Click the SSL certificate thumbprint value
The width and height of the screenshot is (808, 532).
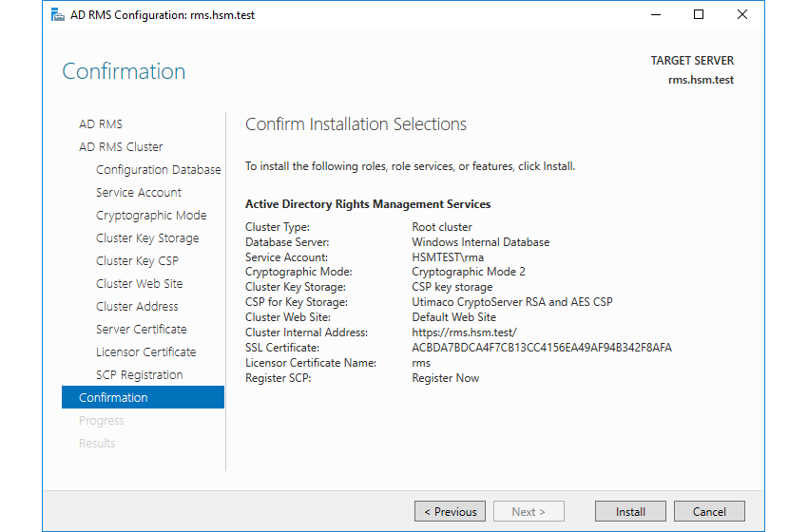point(542,348)
